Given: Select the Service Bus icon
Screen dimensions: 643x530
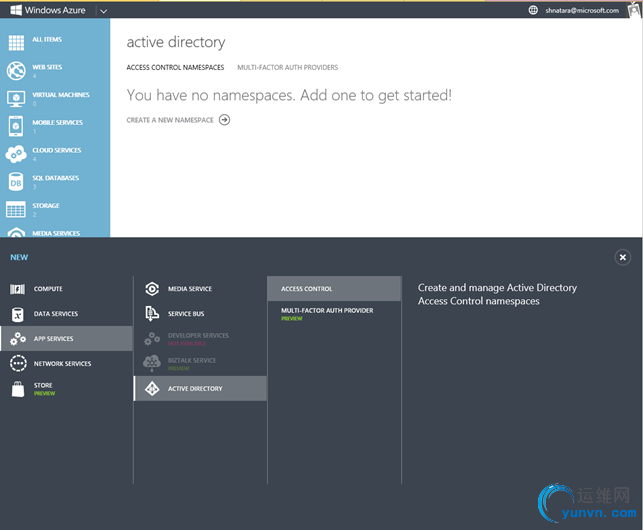Looking at the screenshot, I should click(152, 314).
